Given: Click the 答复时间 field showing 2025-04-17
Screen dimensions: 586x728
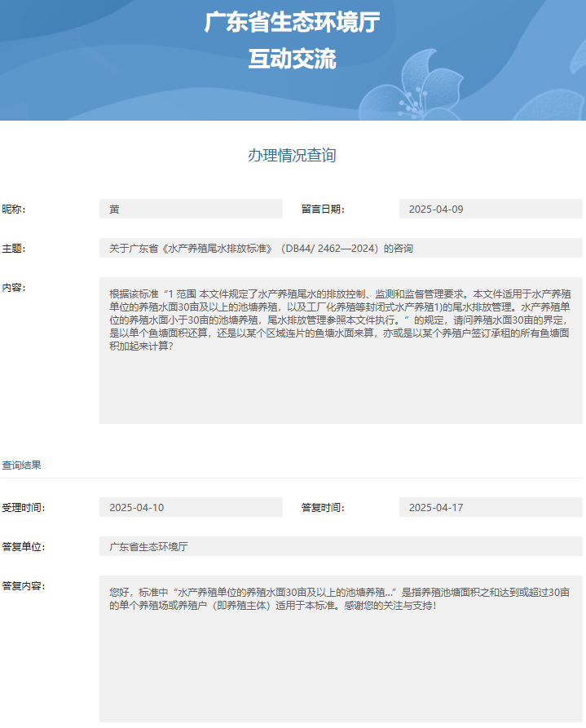Looking at the screenshot, I should (x=491, y=507).
